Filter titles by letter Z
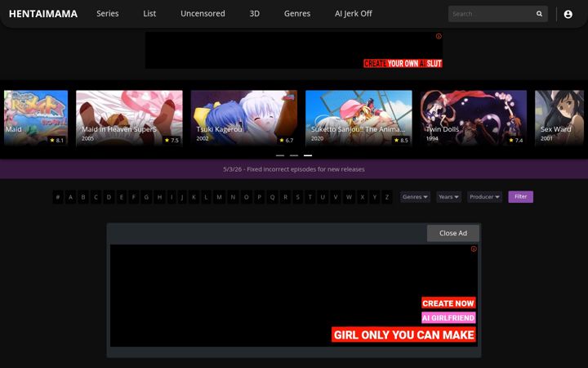This screenshot has width=588, height=368. [387, 197]
